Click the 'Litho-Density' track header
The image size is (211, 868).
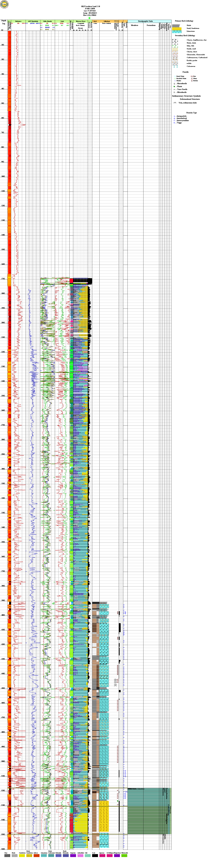(x=48, y=21)
